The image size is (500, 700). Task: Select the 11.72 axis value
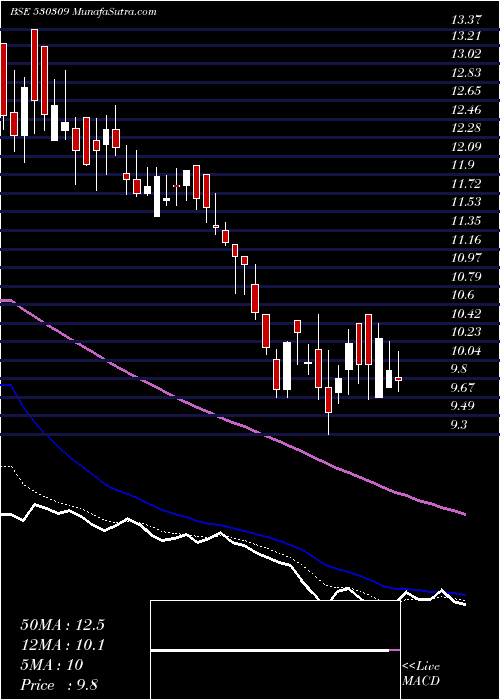pyautogui.click(x=466, y=183)
